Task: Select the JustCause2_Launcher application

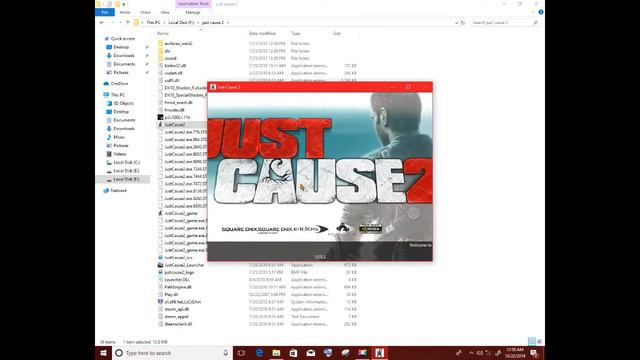Action: [x=184, y=265]
